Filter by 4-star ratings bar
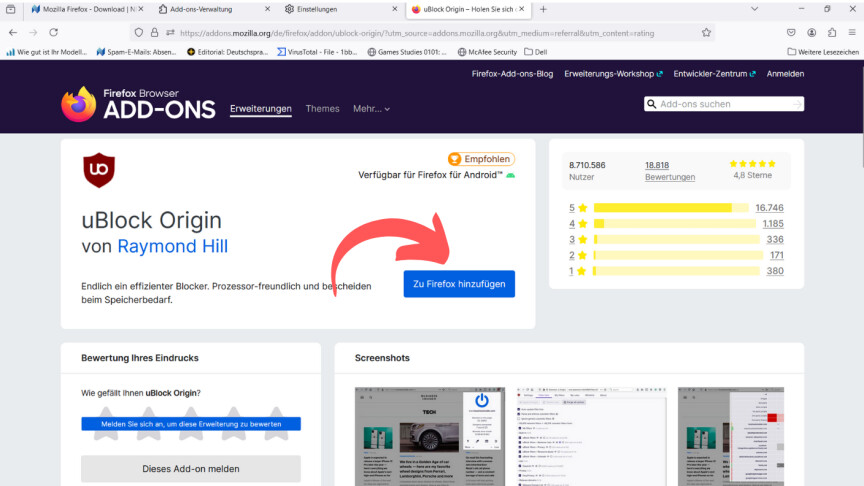Screen dimensions: 864x486 pos(674,224)
